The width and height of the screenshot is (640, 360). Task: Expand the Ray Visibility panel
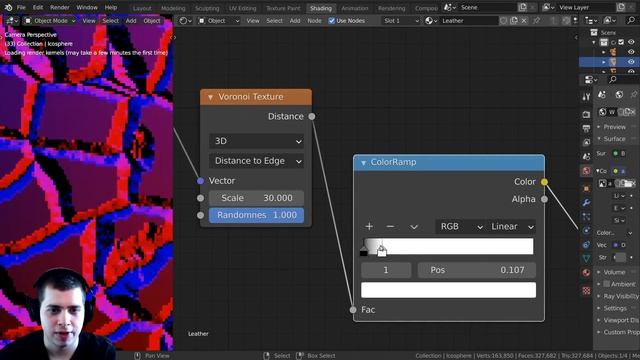(617, 296)
